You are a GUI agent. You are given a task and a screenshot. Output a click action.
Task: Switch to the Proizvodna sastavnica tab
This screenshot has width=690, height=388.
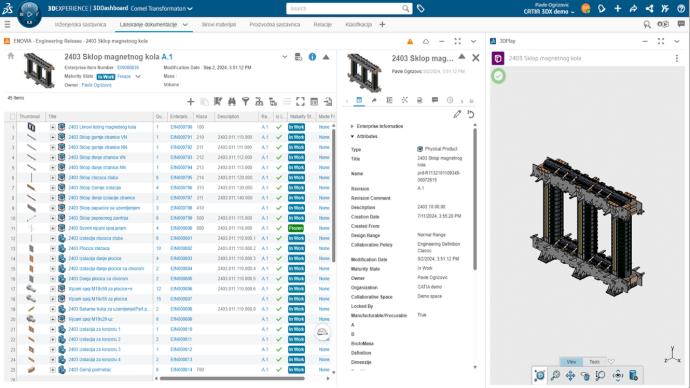coord(275,25)
